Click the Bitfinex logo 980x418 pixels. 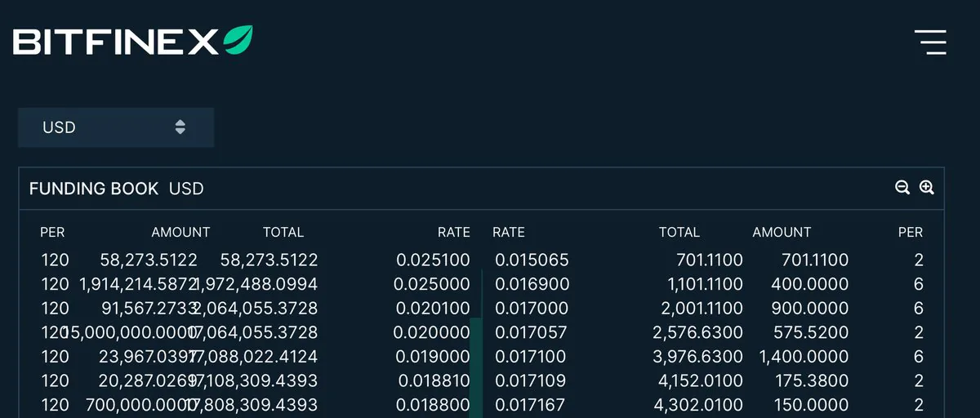coord(133,41)
